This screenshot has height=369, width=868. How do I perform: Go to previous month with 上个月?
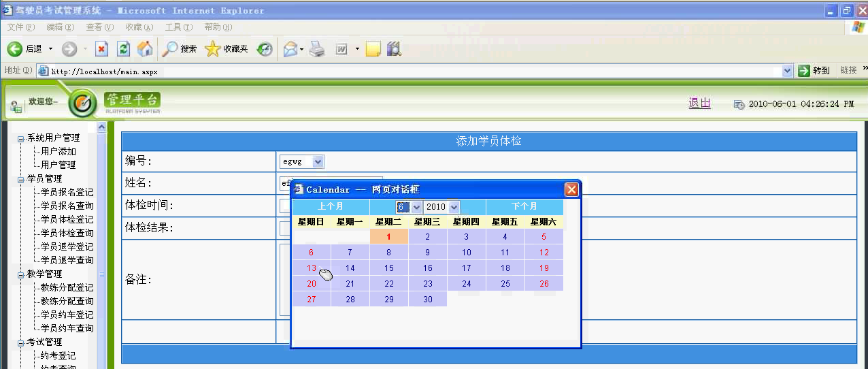331,206
